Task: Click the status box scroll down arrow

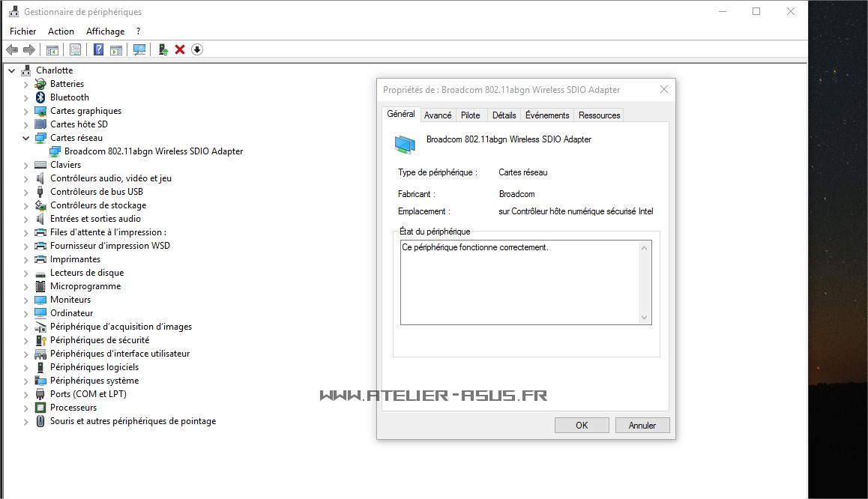Action: [x=644, y=318]
